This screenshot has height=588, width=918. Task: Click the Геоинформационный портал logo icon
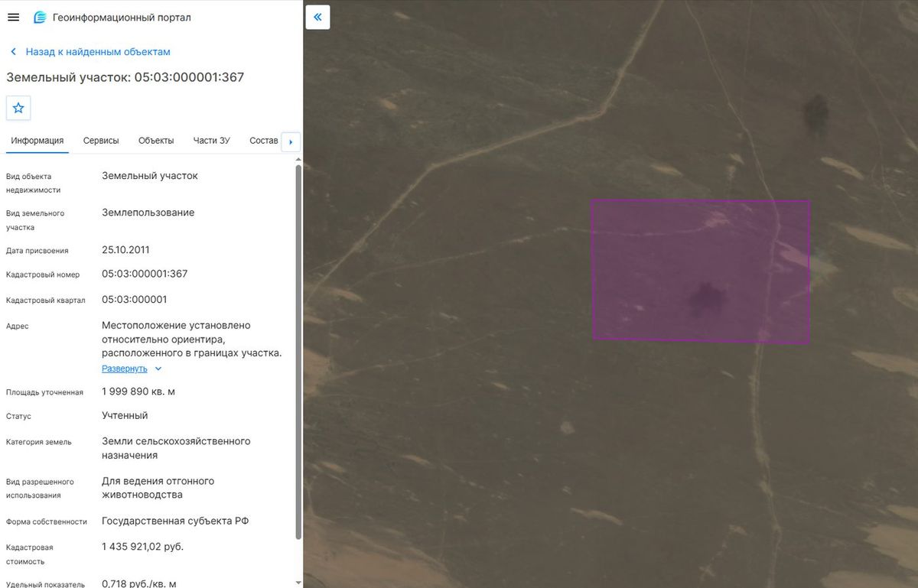(x=40, y=17)
